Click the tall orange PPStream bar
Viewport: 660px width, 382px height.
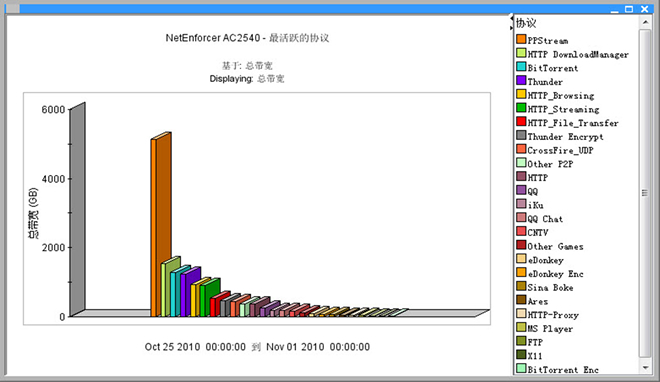(x=161, y=225)
